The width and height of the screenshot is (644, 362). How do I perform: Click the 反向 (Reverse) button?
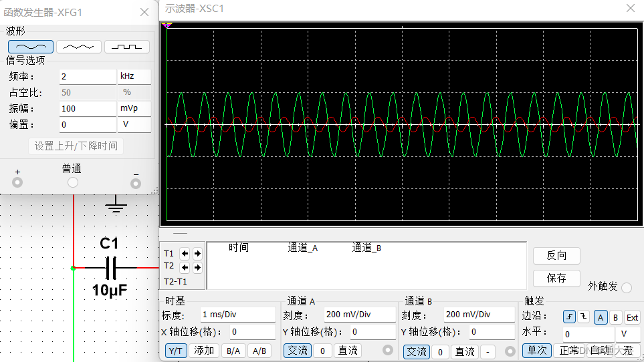(x=556, y=256)
